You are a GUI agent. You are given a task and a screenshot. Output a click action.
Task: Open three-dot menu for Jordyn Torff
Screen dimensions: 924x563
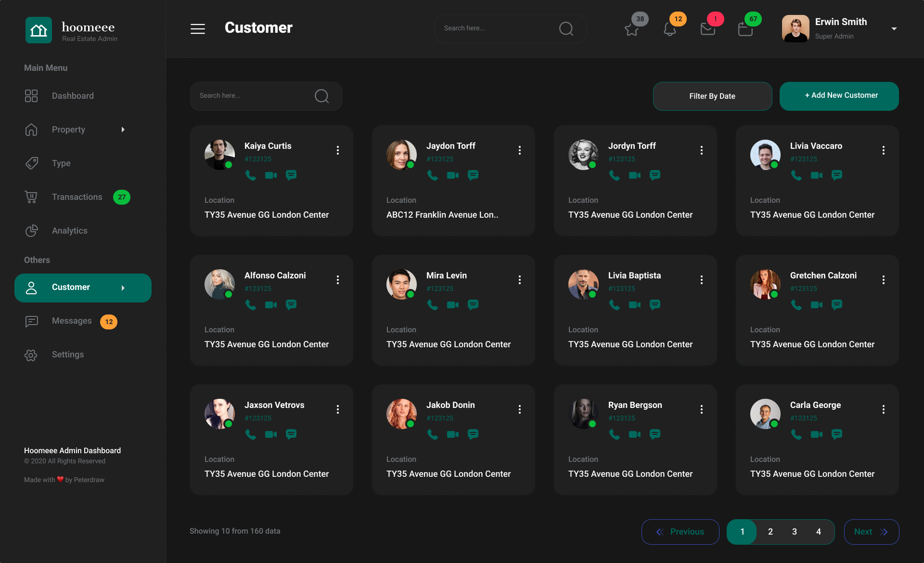[702, 150]
